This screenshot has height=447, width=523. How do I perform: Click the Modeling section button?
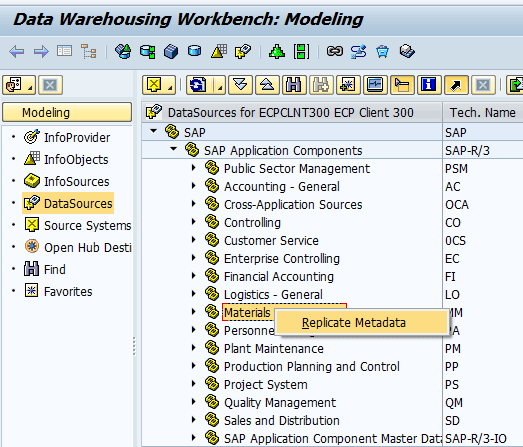pyautogui.click(x=67, y=112)
